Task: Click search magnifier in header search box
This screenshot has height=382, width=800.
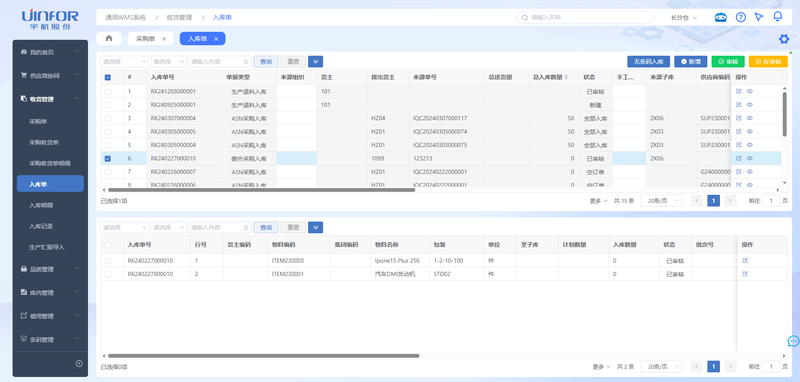Action: [524, 17]
